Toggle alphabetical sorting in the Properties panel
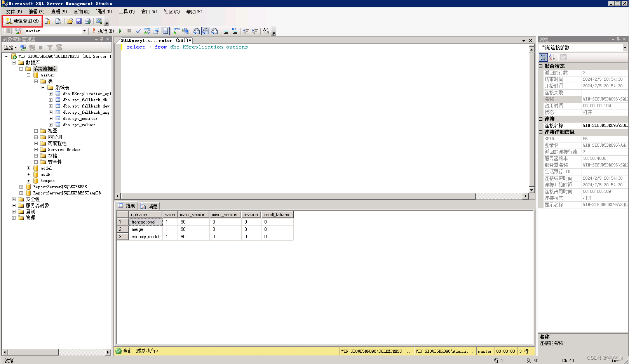629x364 pixels. (x=552, y=57)
